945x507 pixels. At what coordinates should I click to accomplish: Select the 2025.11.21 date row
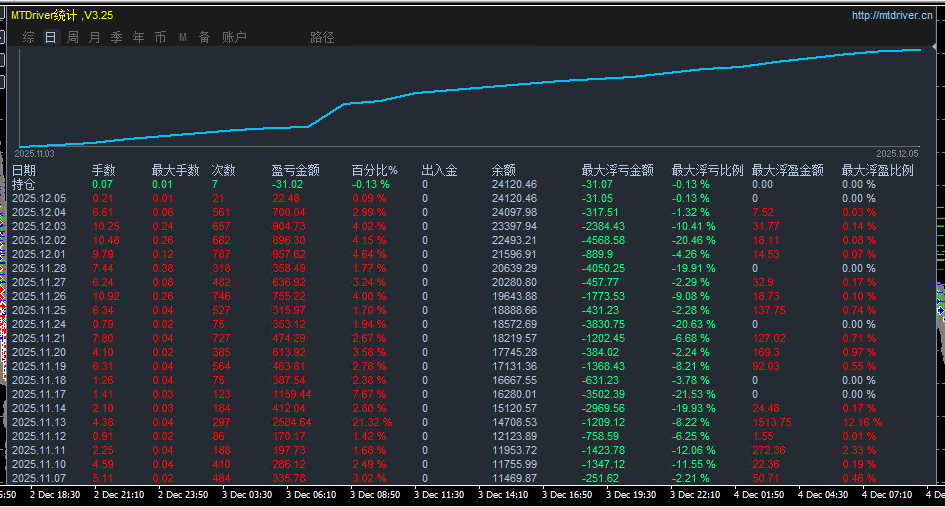coord(39,338)
